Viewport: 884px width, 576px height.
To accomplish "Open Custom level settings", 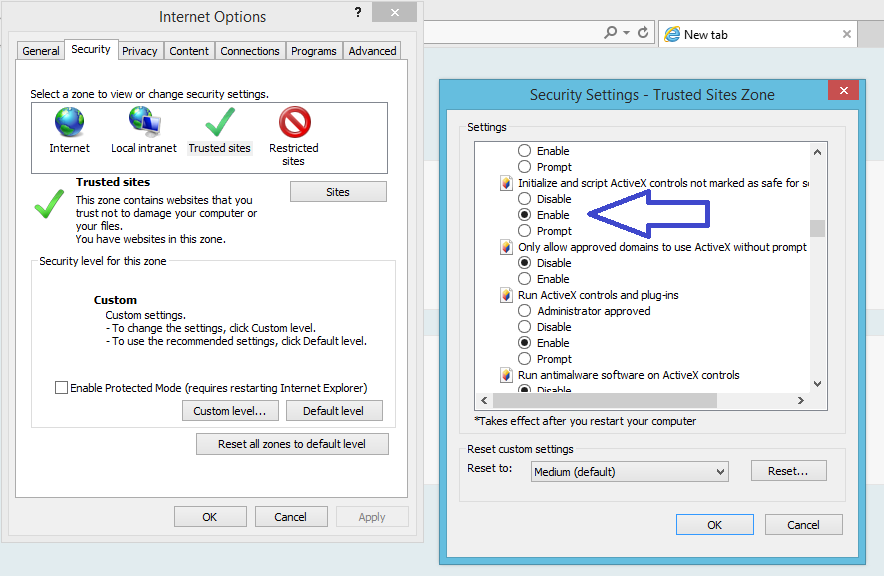I will 230,411.
